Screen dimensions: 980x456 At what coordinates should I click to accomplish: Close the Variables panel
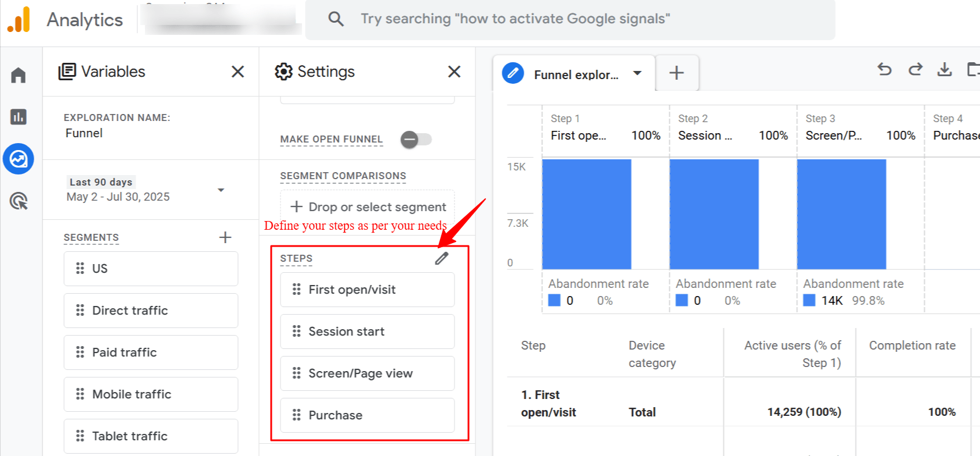click(x=237, y=72)
